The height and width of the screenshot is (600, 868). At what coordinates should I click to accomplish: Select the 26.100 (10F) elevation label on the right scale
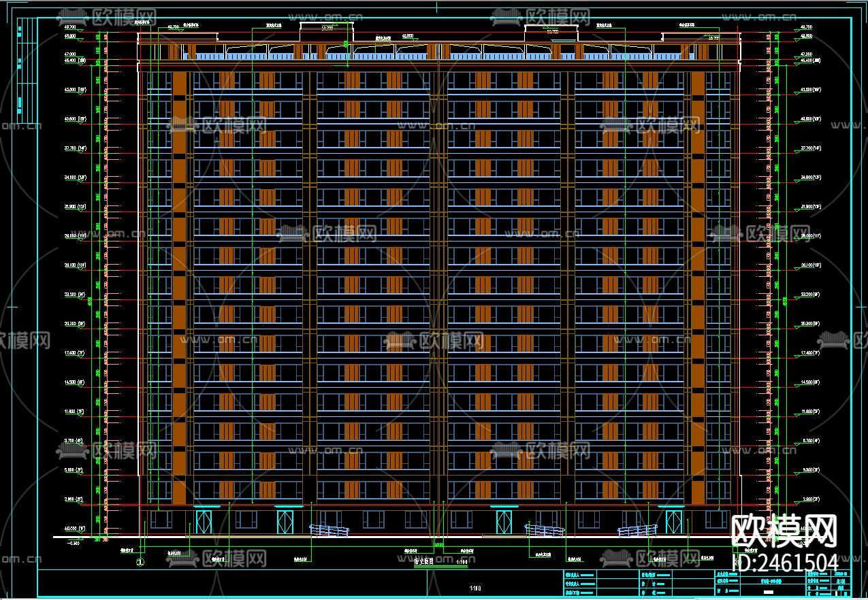[811, 265]
